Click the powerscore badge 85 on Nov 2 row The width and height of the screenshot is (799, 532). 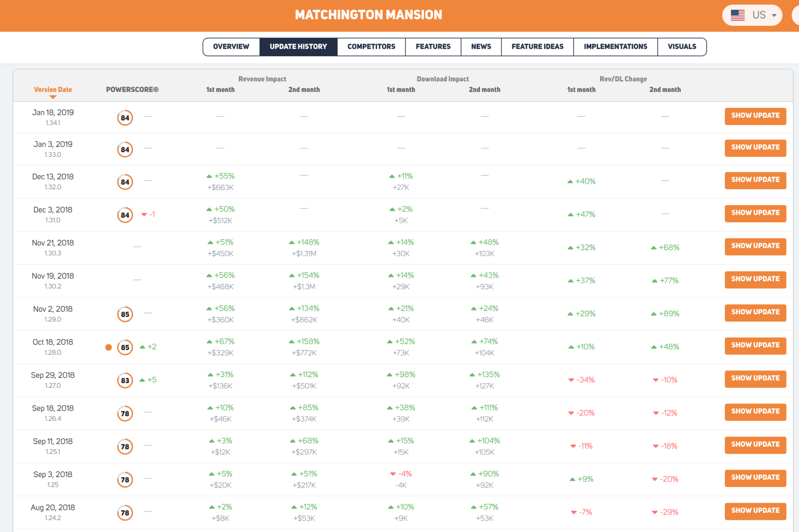pos(125,314)
